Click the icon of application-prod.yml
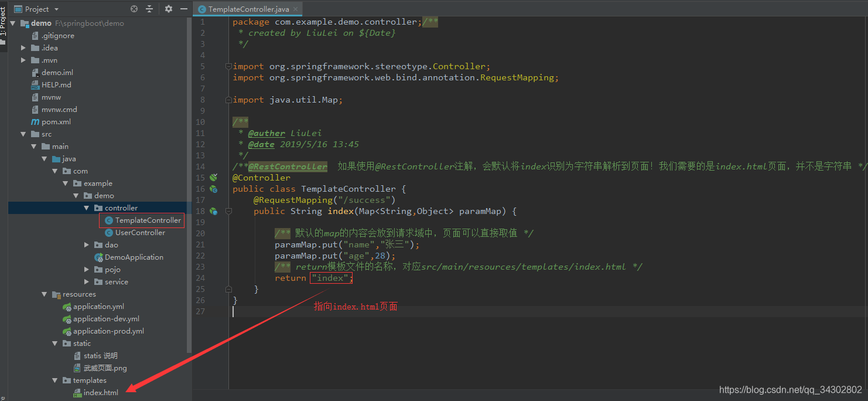 (67, 331)
